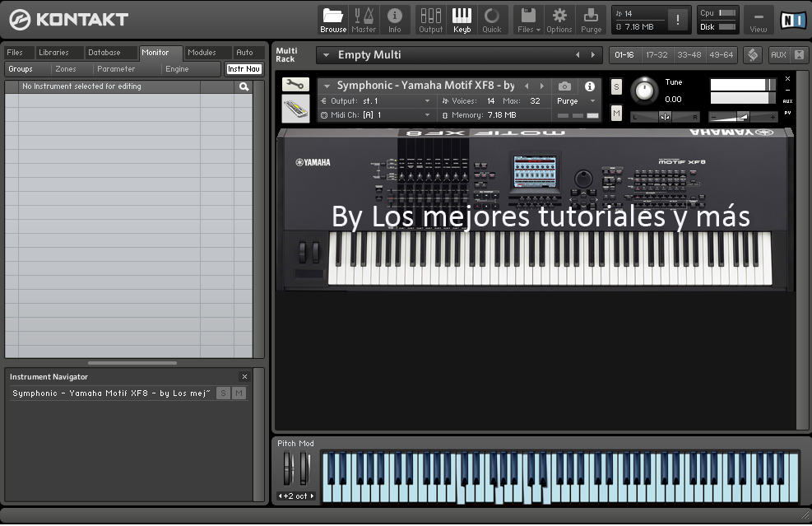
Task: Switch to the Auto tab
Action: (x=248, y=53)
